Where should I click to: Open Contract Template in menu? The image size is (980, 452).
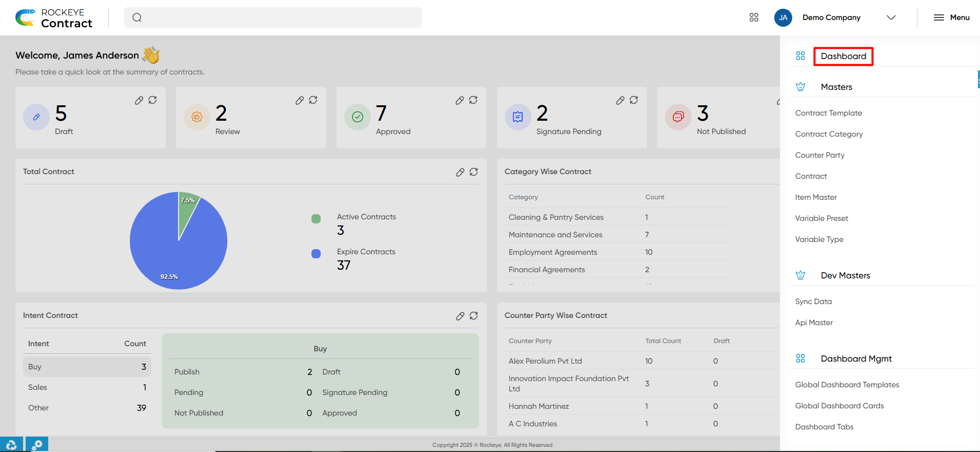pyautogui.click(x=829, y=113)
